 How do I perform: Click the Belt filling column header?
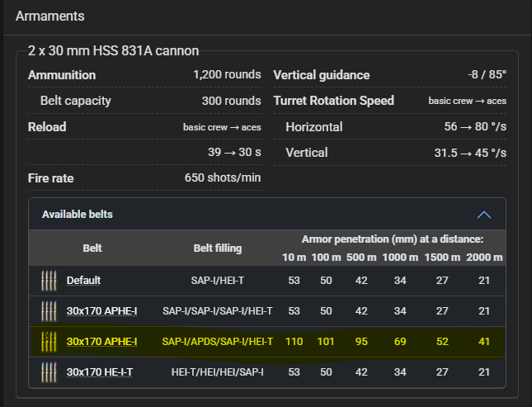coord(218,248)
